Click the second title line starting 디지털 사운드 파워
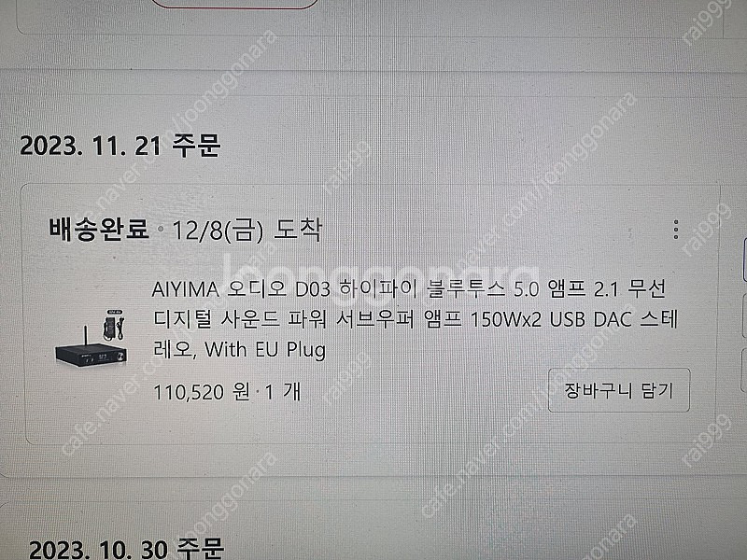 pos(415,319)
